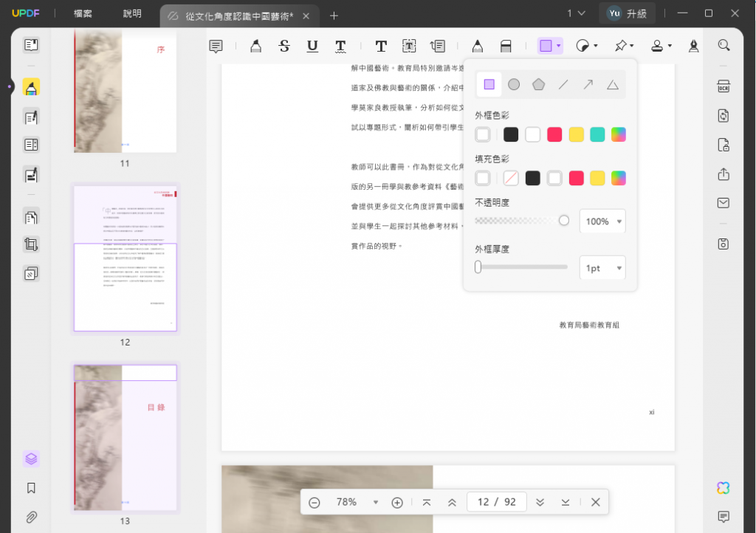Viewport: 756px width, 533px height.
Task: Open the 說明 menu
Action: pos(132,13)
